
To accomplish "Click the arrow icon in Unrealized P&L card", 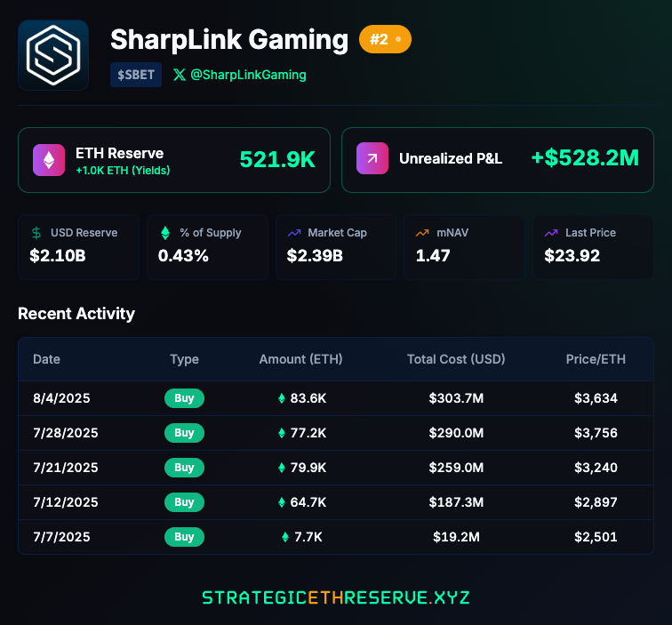I will [x=372, y=158].
